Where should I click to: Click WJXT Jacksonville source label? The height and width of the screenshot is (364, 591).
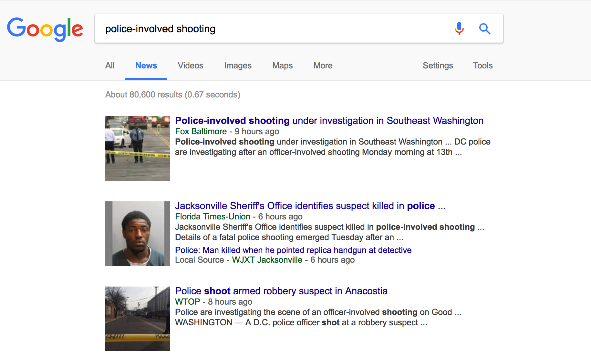tap(267, 260)
